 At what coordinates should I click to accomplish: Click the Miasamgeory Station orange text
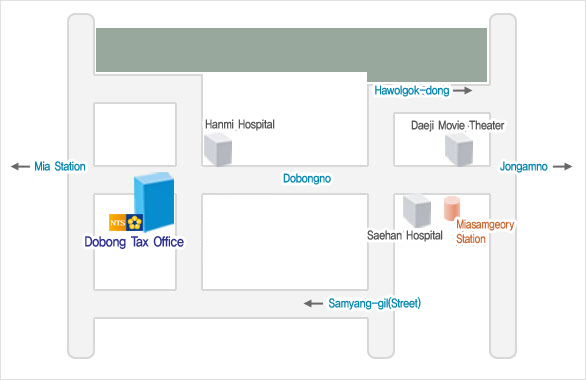[485, 232]
